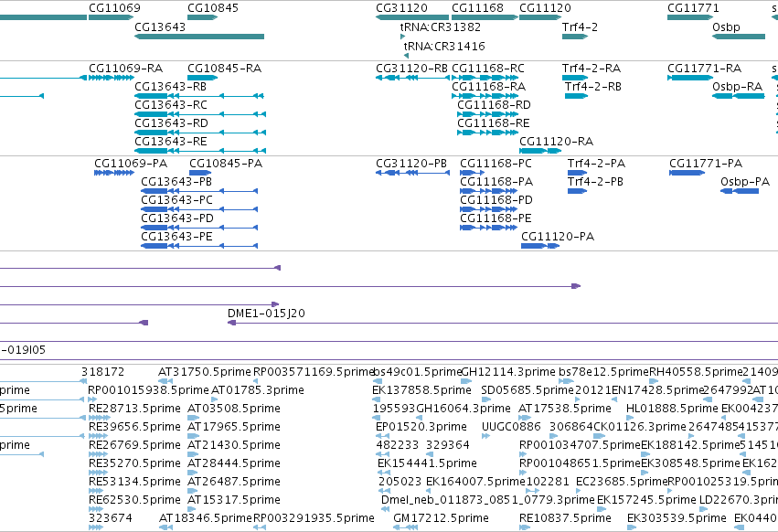Screen dimensions: 778x532
Task: Select the CG13643-RC transcript
Action: pos(200,114)
